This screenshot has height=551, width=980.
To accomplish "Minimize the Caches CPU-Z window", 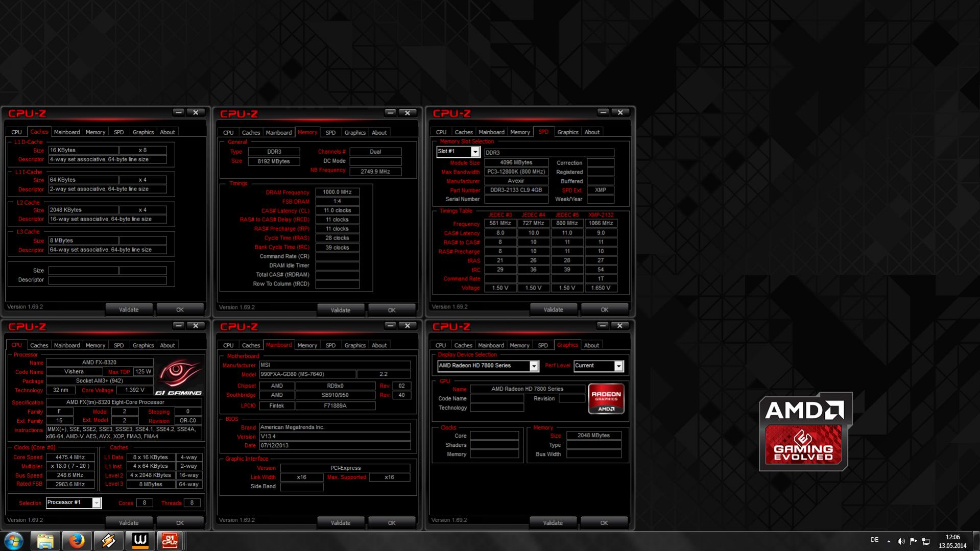I will click(x=178, y=112).
